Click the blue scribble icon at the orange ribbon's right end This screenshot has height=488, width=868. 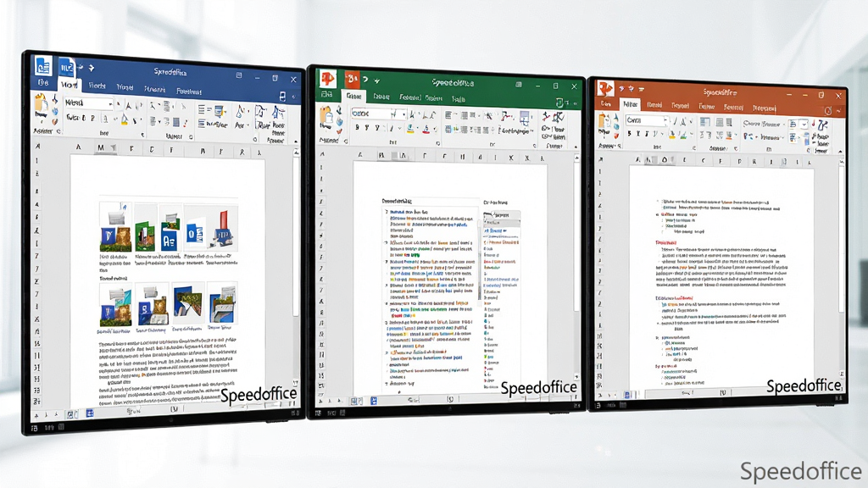click(822, 126)
